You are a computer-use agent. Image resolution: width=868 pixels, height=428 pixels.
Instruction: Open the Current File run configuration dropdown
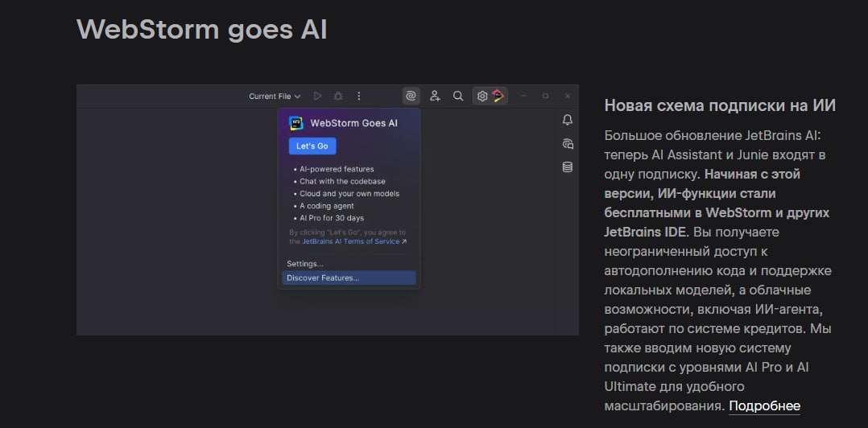click(x=275, y=97)
